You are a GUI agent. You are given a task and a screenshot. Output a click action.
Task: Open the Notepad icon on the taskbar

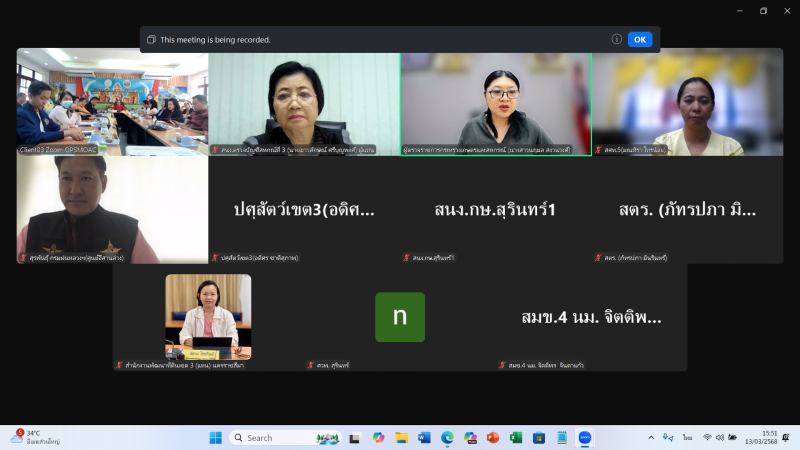562,438
